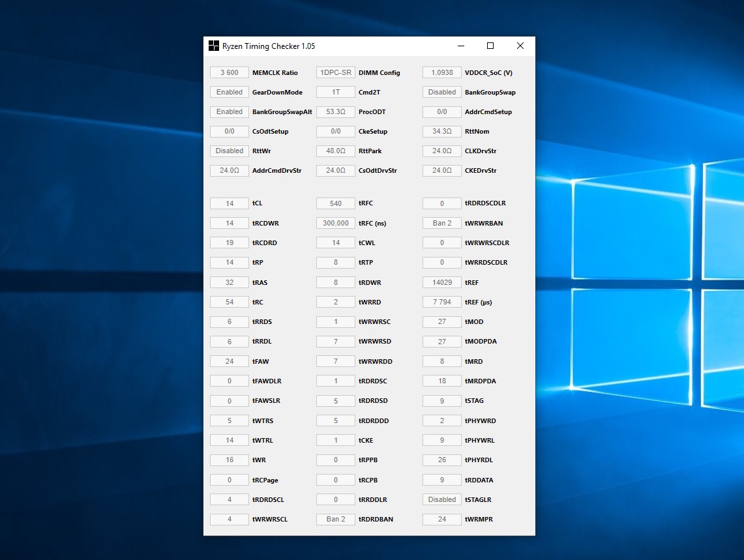Click the AddrCmdSetup value field
The height and width of the screenshot is (560, 744).
pos(442,111)
